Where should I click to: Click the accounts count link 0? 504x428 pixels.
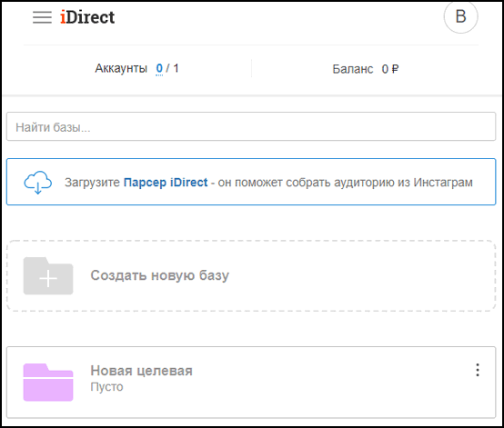[159, 68]
